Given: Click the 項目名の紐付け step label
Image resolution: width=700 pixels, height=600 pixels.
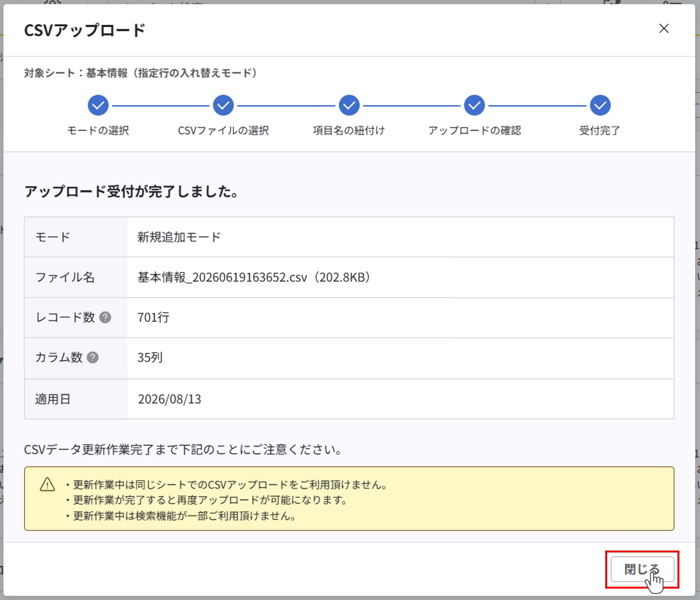Looking at the screenshot, I should coord(349,130).
